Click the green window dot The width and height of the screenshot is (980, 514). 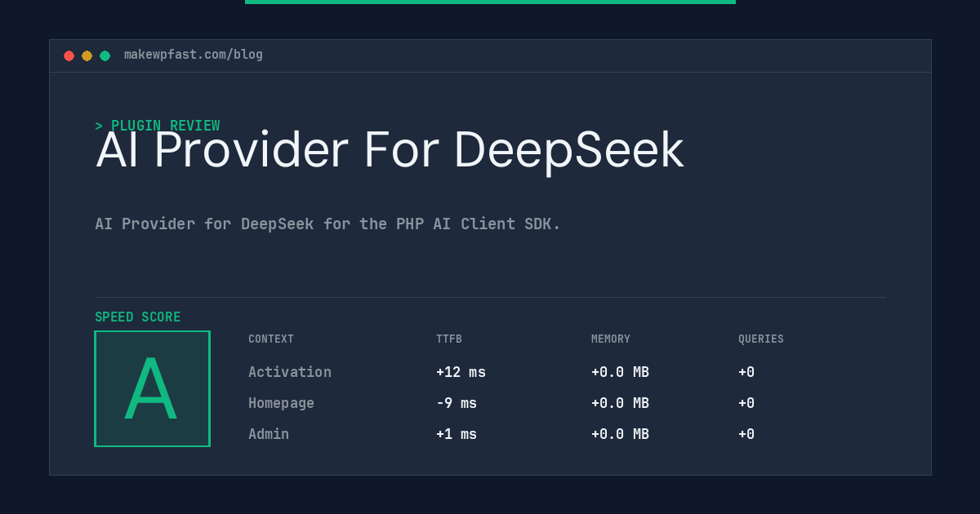coord(105,55)
